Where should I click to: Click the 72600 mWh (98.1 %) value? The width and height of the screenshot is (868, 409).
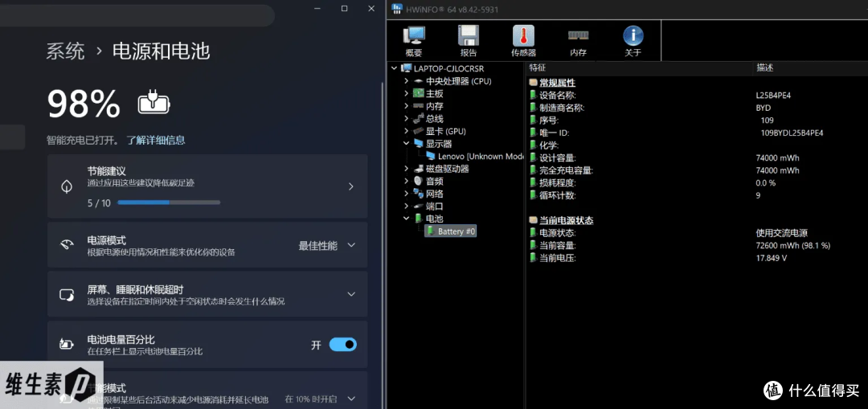(792, 246)
